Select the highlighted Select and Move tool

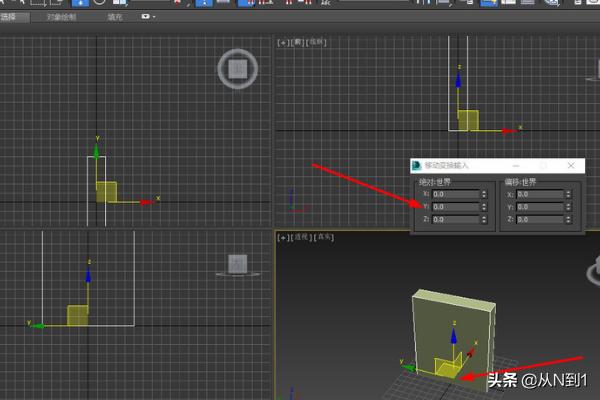point(80,3)
